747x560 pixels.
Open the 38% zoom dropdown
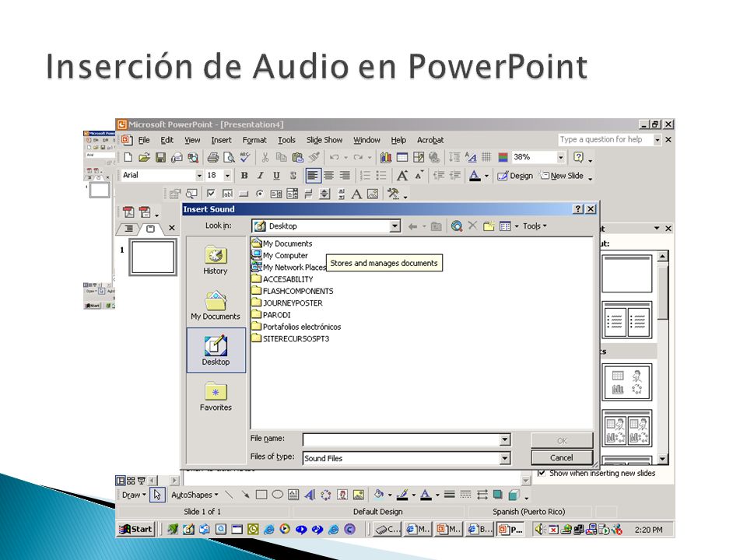561,157
